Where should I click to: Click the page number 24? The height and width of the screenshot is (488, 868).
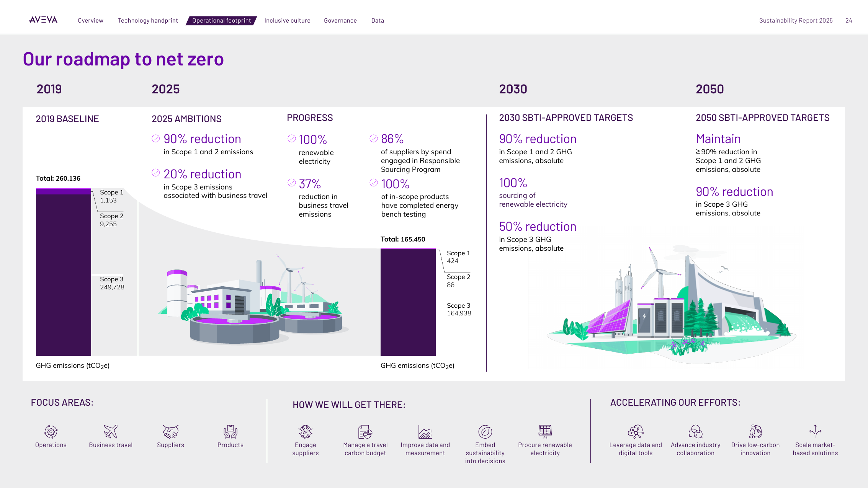[848, 21]
